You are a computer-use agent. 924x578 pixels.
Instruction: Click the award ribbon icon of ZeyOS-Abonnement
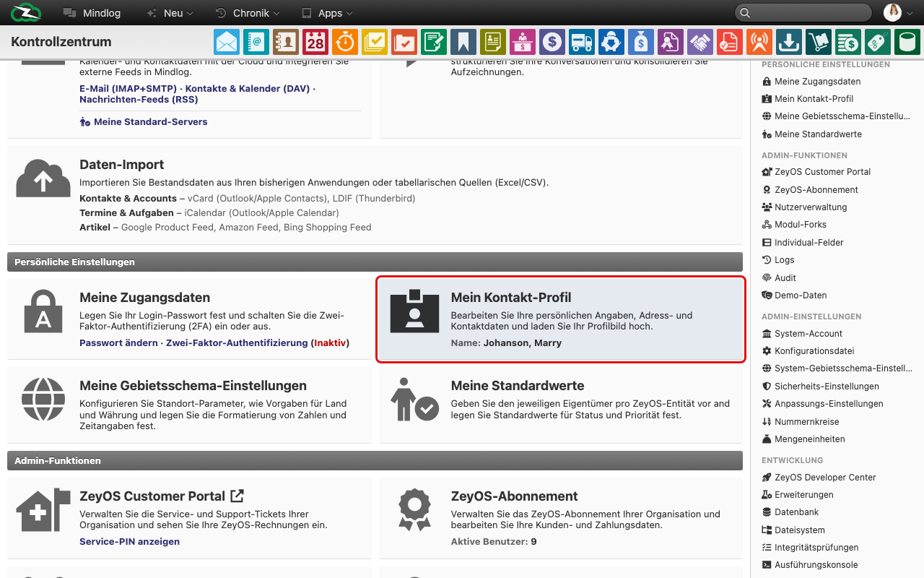point(414,510)
